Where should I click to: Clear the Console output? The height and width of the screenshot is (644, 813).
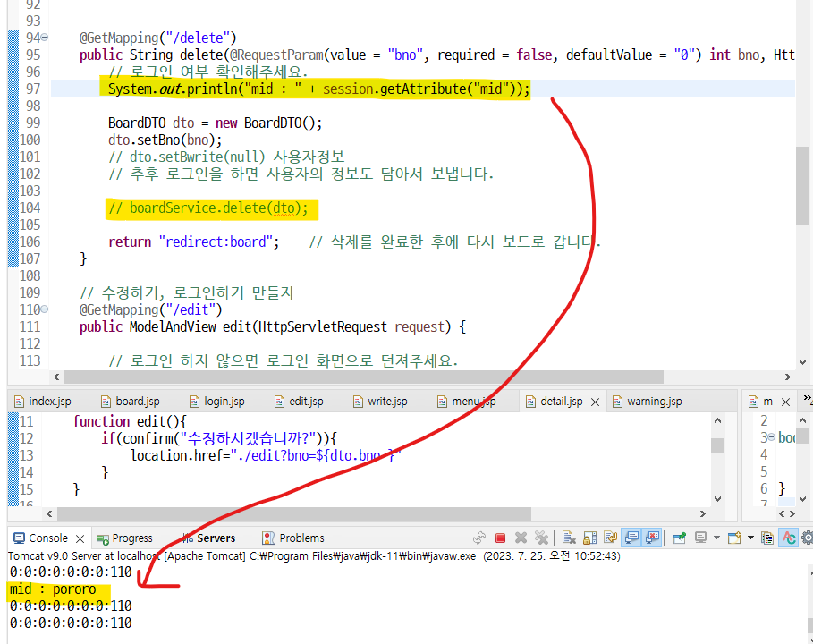click(x=569, y=538)
